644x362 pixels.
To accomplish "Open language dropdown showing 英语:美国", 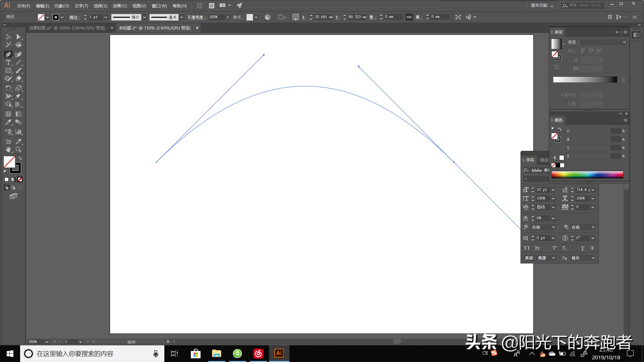I will pos(553,258).
